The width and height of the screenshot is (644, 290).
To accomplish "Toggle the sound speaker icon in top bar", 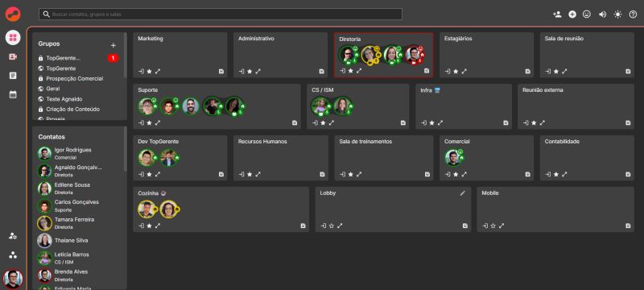I will click(602, 14).
